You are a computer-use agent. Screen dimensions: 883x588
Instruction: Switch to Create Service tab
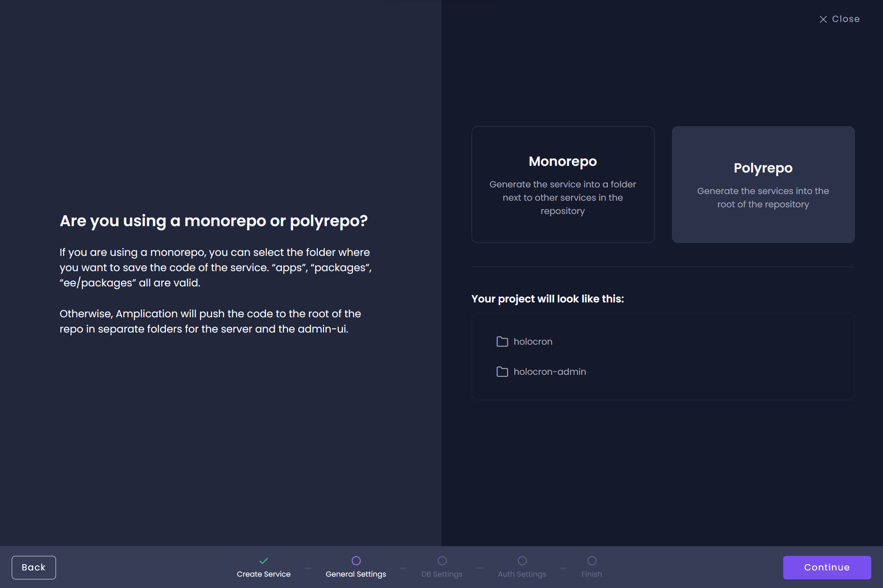[x=263, y=567]
